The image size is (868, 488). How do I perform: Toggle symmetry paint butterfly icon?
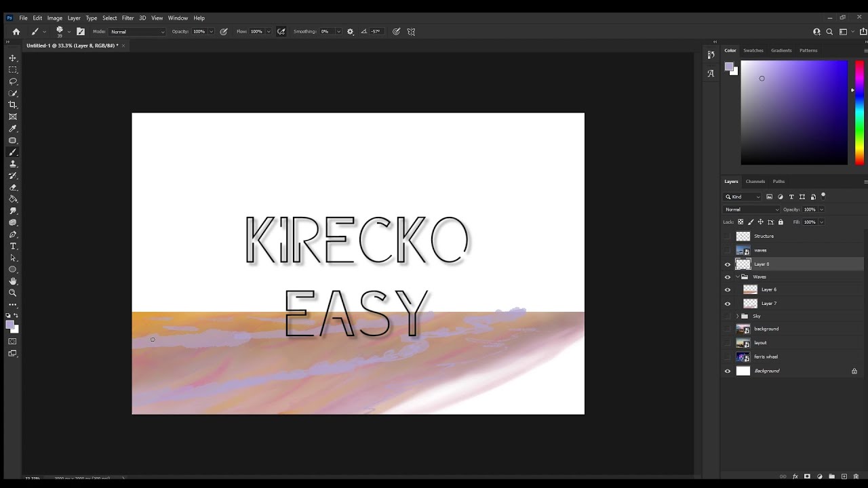pyautogui.click(x=411, y=31)
